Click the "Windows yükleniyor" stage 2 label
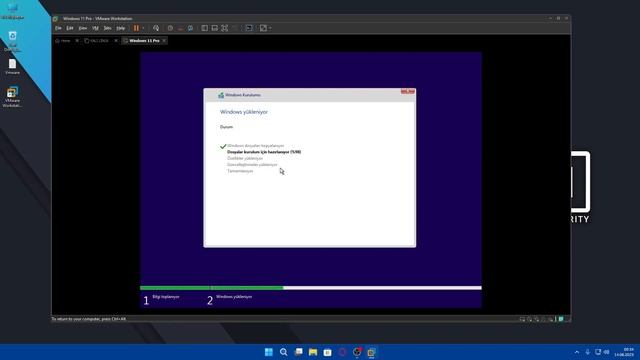 click(234, 297)
